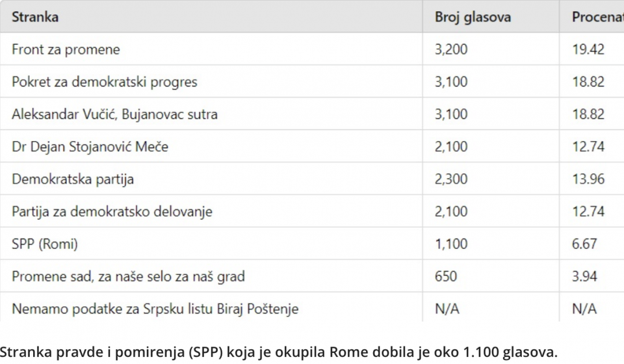The height and width of the screenshot is (364, 624).
Task: Click Aleksandar Vučić, Bujanovac sutra cell
Action: tap(114, 114)
